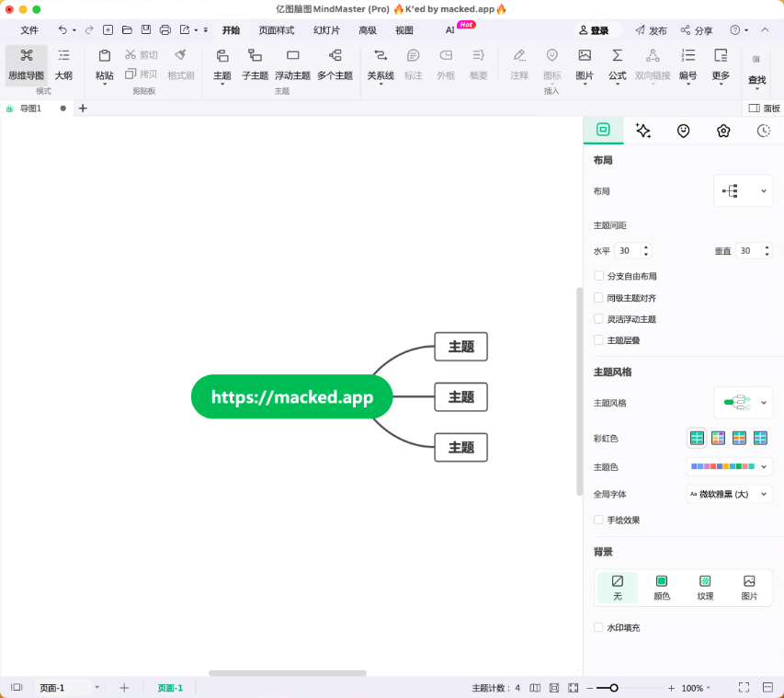The width and height of the screenshot is (784, 698).
Task: Toggle the Panel (面板) button
Action: pyautogui.click(x=764, y=109)
